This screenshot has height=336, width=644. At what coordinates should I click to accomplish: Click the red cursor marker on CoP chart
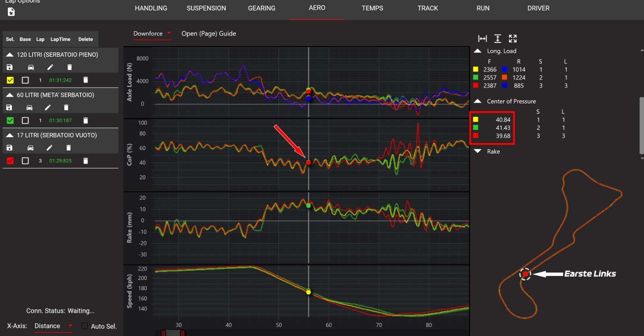(x=308, y=163)
